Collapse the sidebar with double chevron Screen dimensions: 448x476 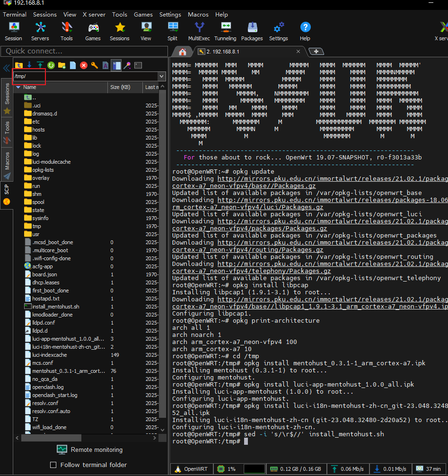click(7, 68)
